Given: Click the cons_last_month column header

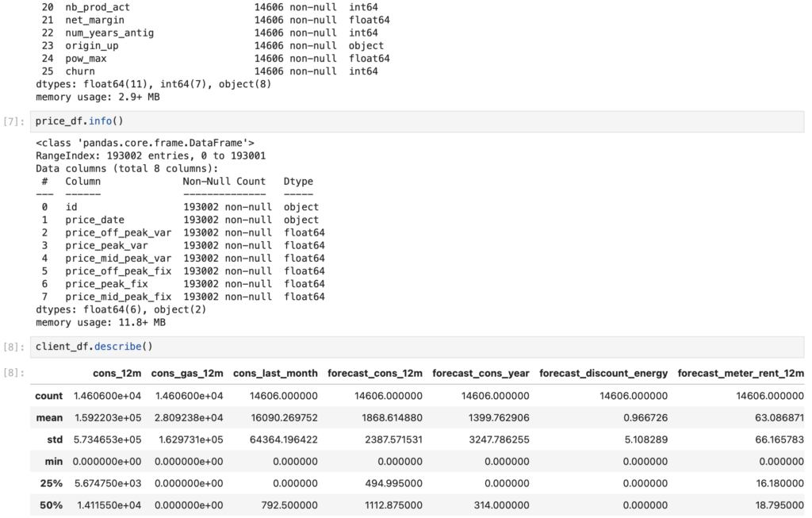Looking at the screenshot, I should pos(275,373).
